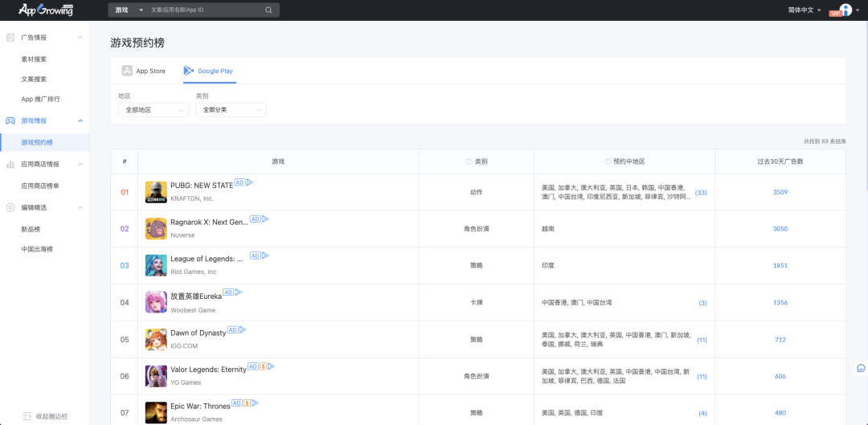Open the user avatar menu

845,10
